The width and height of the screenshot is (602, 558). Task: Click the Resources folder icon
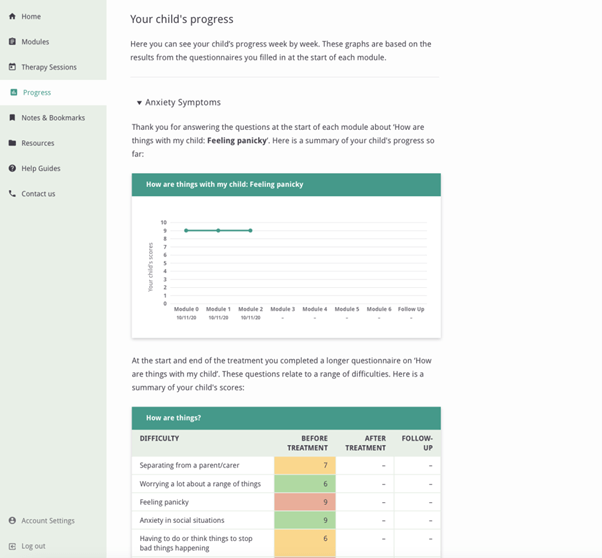[x=12, y=143]
